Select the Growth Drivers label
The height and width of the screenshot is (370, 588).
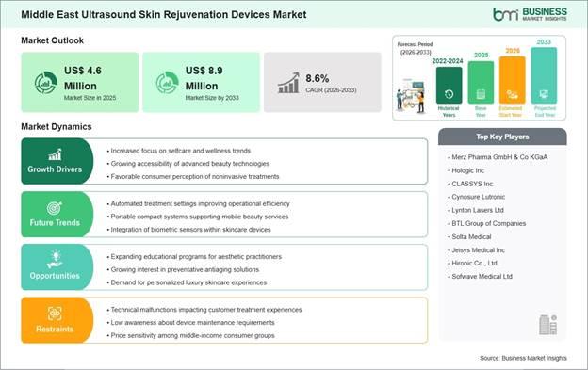tap(55, 169)
